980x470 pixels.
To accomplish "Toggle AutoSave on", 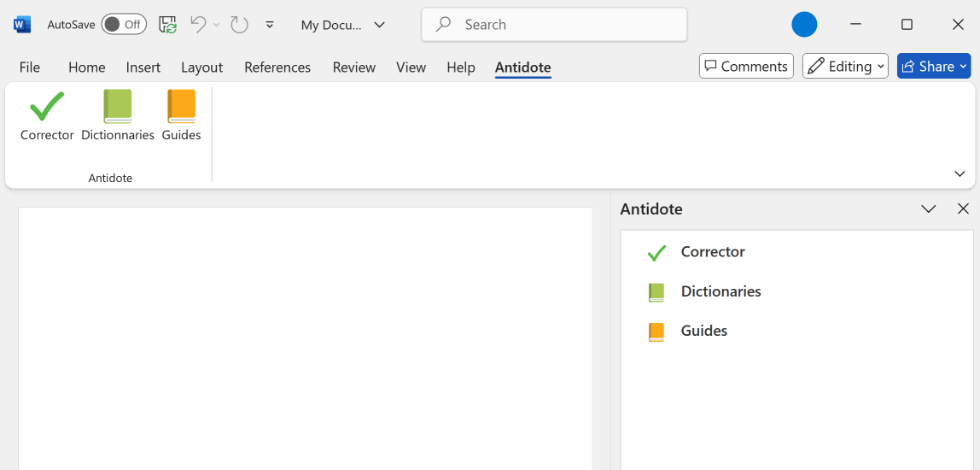I will click(124, 25).
